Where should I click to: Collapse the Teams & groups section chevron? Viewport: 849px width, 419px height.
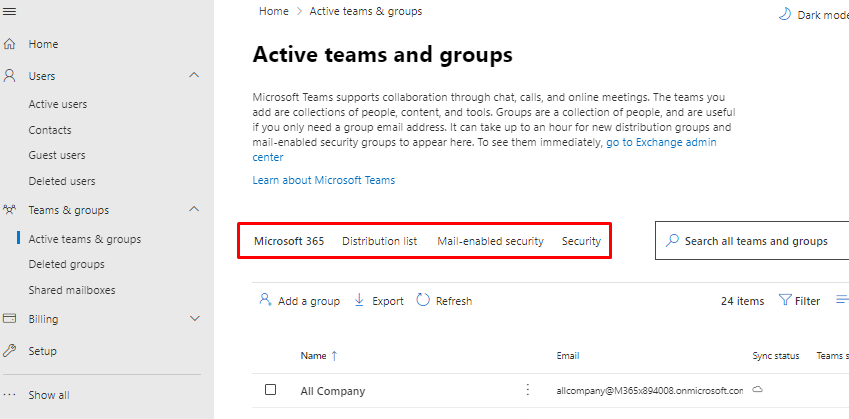coord(194,209)
